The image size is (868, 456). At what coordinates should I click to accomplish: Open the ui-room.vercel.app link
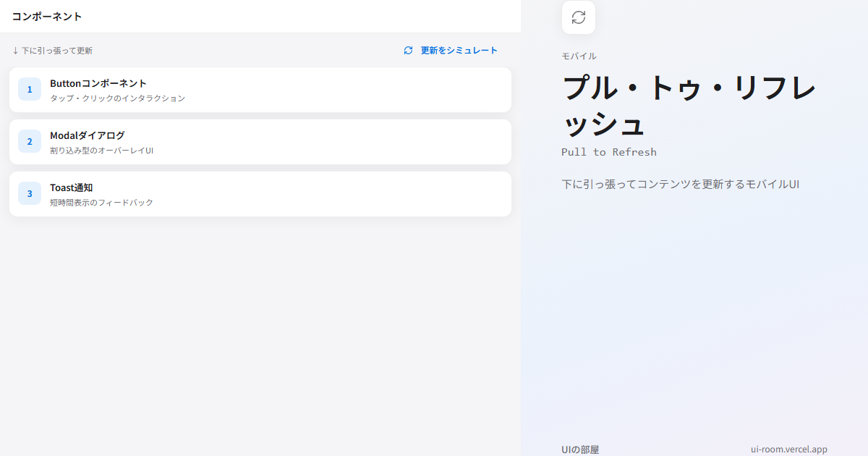click(x=789, y=449)
